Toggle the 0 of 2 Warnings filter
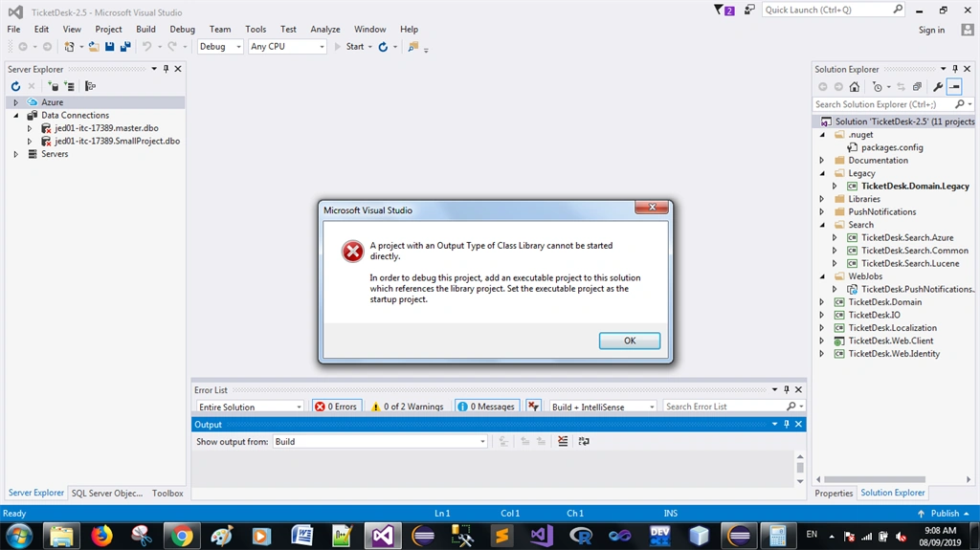 [x=408, y=407]
